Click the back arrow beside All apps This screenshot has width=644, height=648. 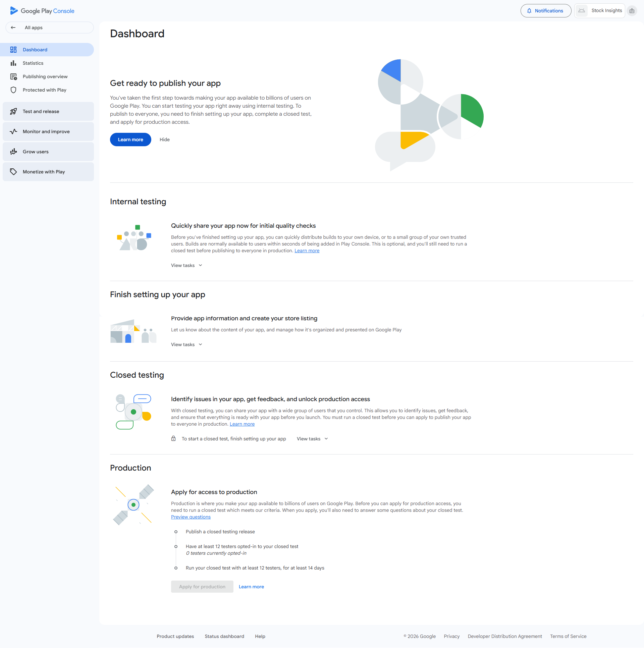pos(13,28)
